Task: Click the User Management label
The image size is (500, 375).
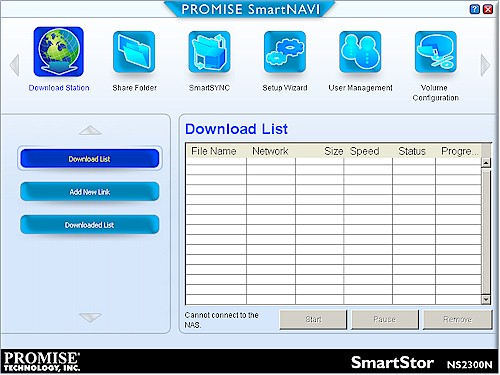Action: [360, 88]
